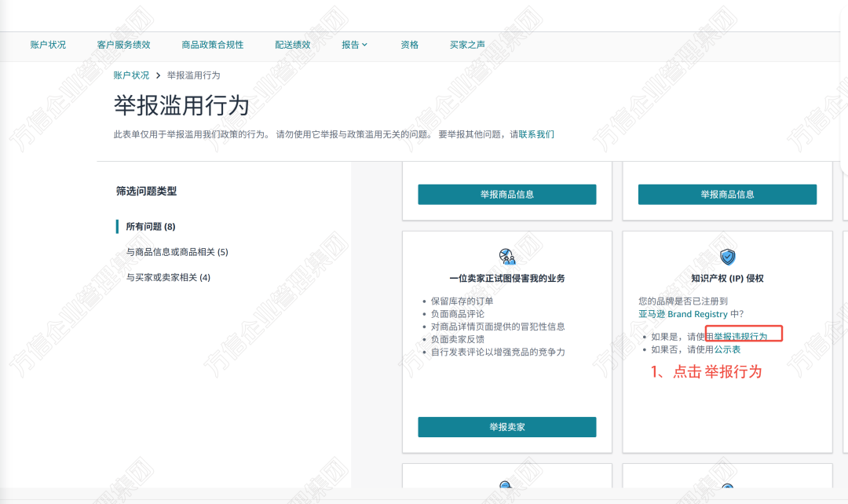Click 对商品详情页面提供的冒犯性信息 bullet
Screen dimensions: 848x504
point(498,327)
